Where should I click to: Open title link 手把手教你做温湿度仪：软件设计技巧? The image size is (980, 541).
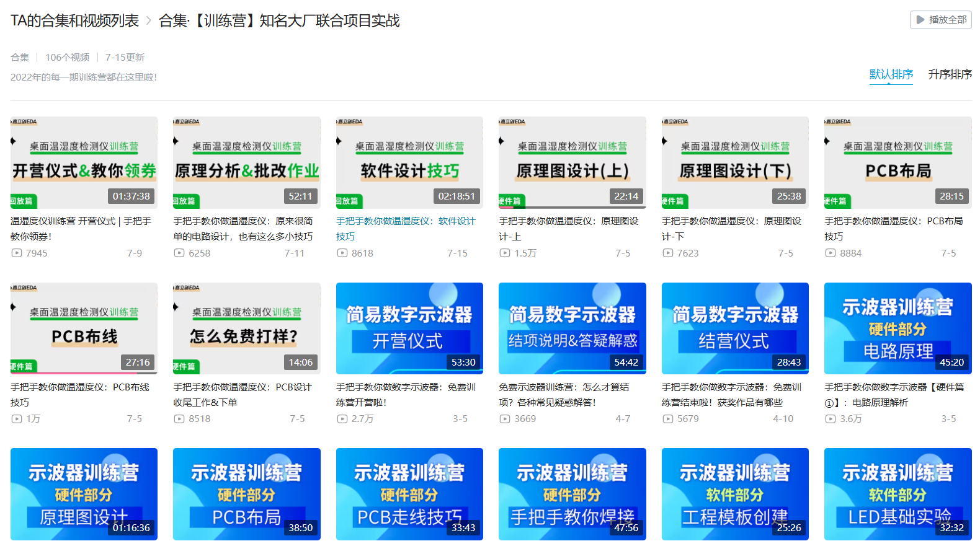coord(406,229)
